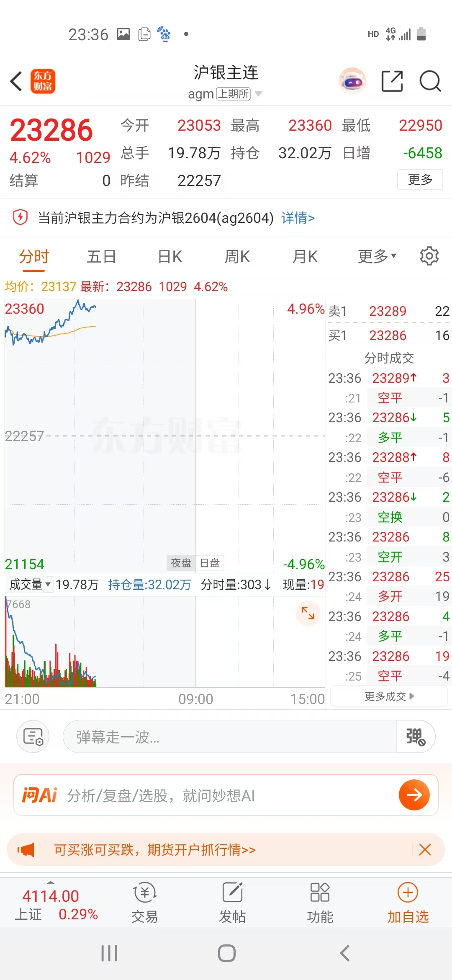The image size is (452, 980).
Task: Switch to the 日K tab
Action: tap(170, 256)
